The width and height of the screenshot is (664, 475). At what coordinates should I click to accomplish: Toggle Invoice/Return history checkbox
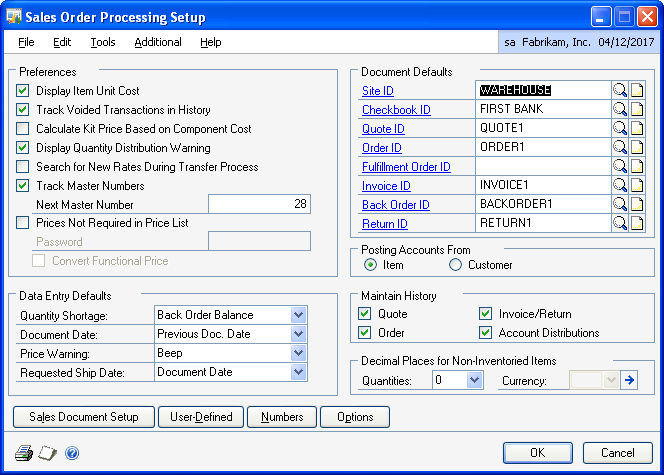[x=485, y=314]
